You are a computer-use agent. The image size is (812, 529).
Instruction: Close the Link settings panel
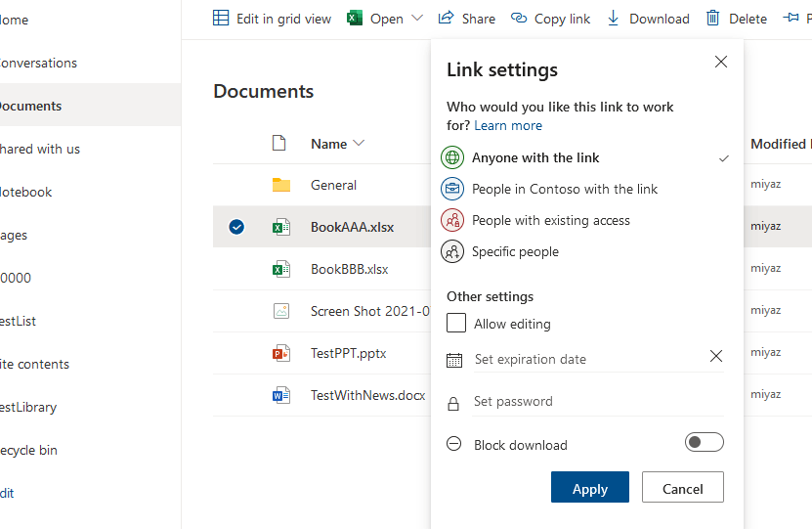click(721, 62)
